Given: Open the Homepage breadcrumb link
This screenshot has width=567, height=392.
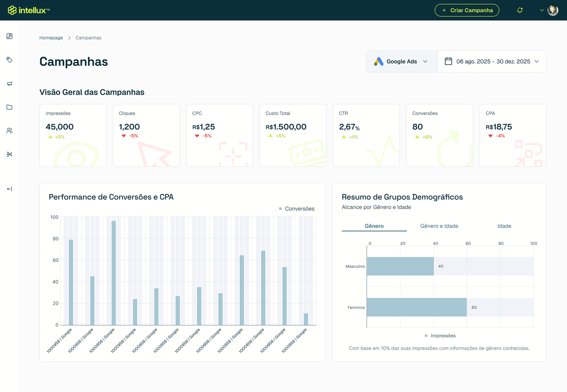Looking at the screenshot, I should pyautogui.click(x=51, y=37).
